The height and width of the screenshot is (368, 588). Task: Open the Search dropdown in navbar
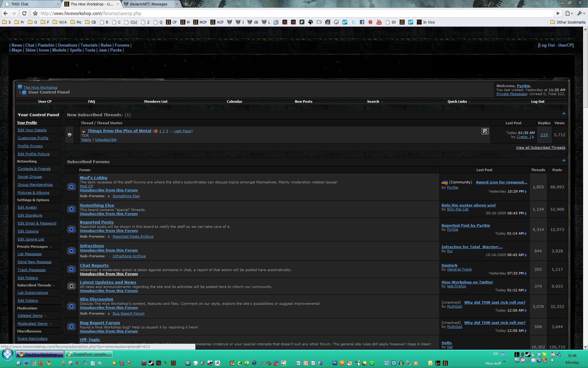pos(375,102)
